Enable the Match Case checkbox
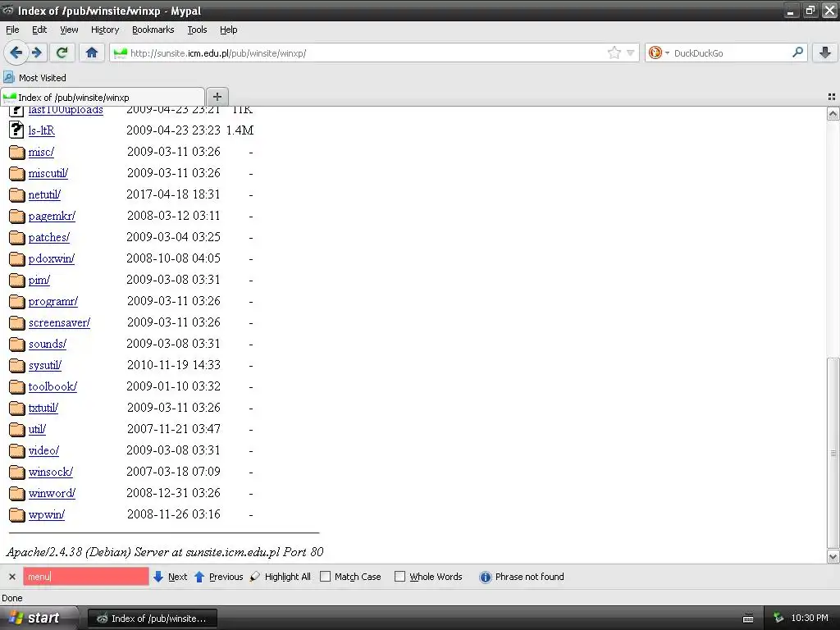 click(x=325, y=577)
